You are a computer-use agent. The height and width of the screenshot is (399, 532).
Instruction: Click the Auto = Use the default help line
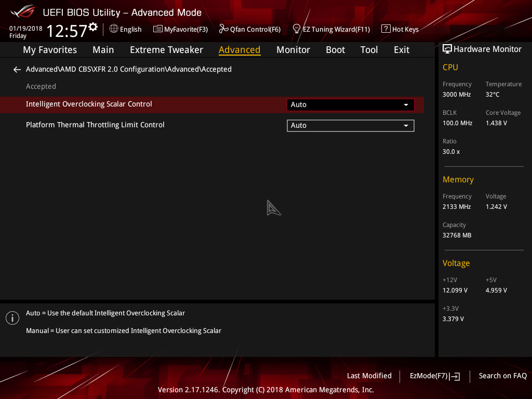click(x=105, y=313)
